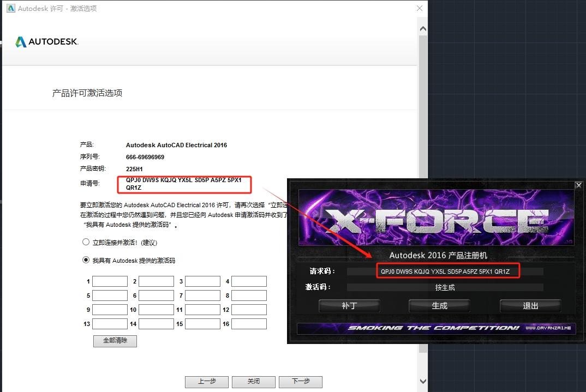Click the scroll down arrow of the dialog
This screenshot has width=586, height=392.
(x=422, y=381)
